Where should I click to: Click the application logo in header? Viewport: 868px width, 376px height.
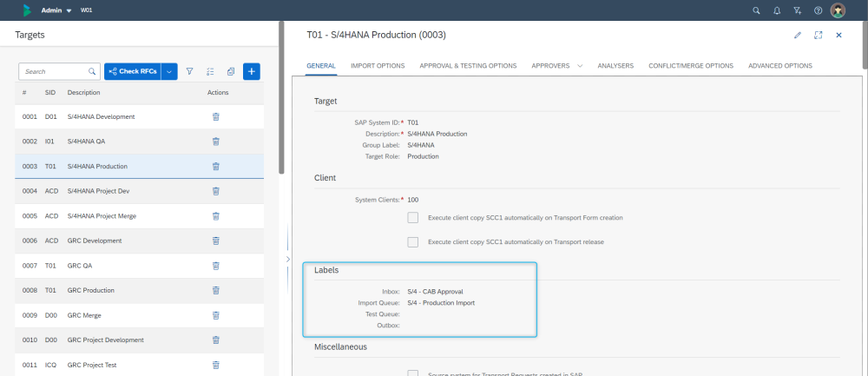click(x=27, y=10)
